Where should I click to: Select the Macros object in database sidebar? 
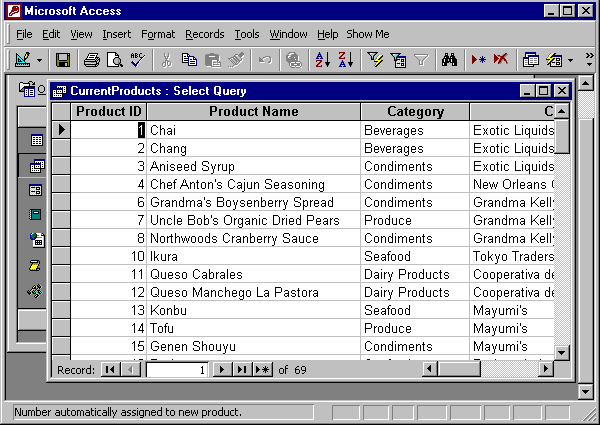point(35,265)
